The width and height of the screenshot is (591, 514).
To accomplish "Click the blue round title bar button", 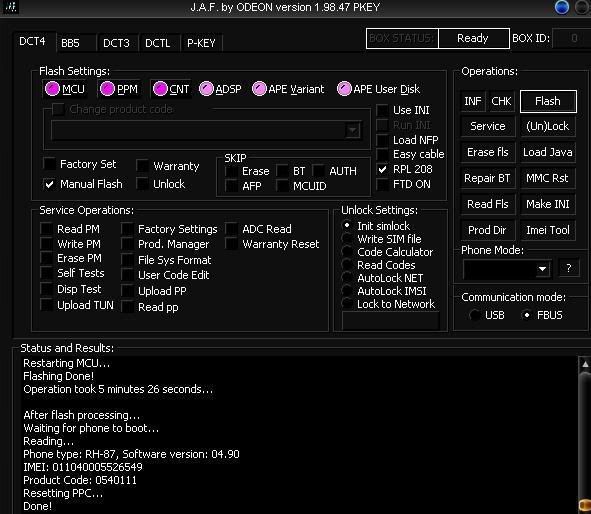I will (x=562, y=7).
